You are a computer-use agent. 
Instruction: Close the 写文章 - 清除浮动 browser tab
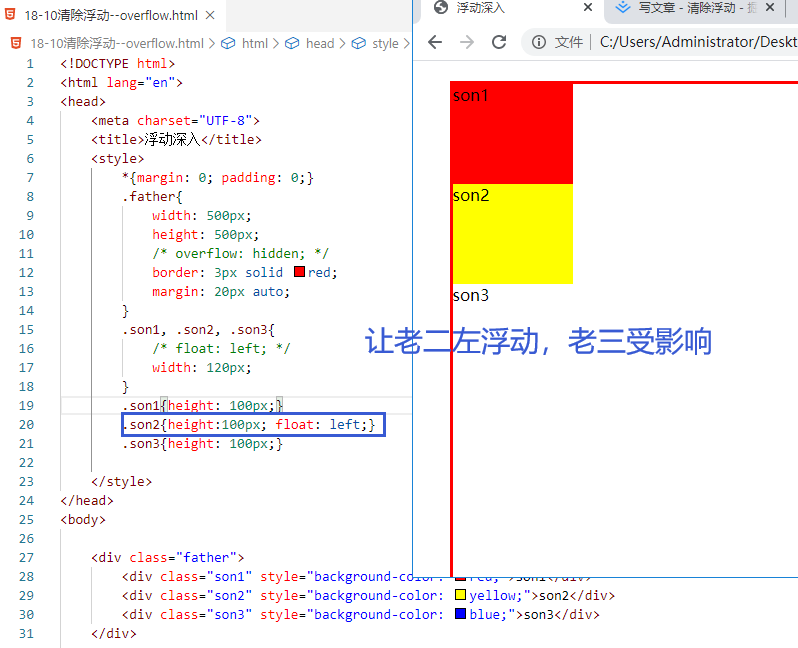770,8
